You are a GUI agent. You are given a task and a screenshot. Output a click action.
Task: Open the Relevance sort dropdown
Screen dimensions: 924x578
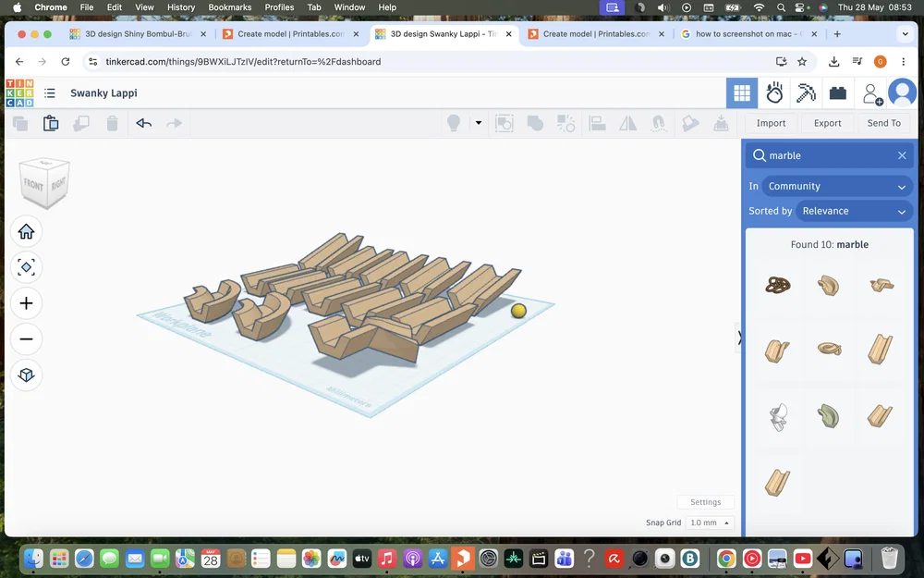pyautogui.click(x=854, y=211)
